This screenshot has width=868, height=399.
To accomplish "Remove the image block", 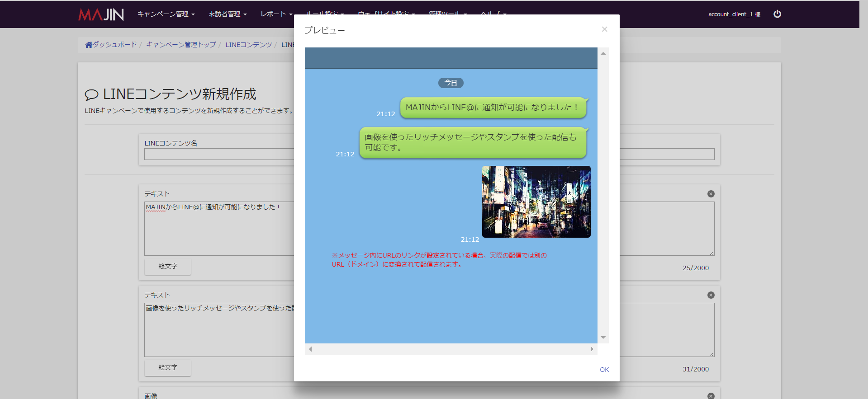I will 711,396.
